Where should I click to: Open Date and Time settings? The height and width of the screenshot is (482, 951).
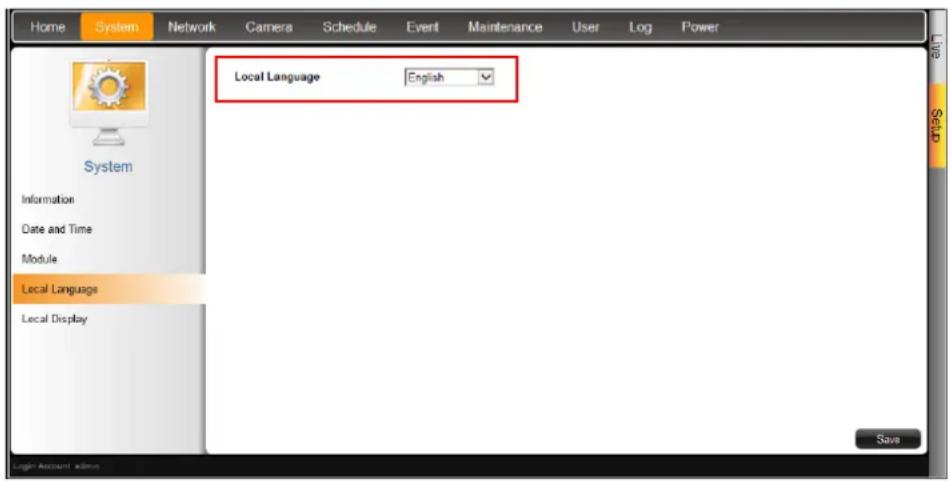tap(56, 229)
